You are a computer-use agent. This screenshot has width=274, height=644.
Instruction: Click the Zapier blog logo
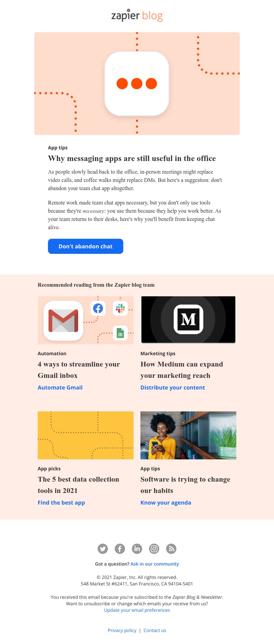pos(137,15)
